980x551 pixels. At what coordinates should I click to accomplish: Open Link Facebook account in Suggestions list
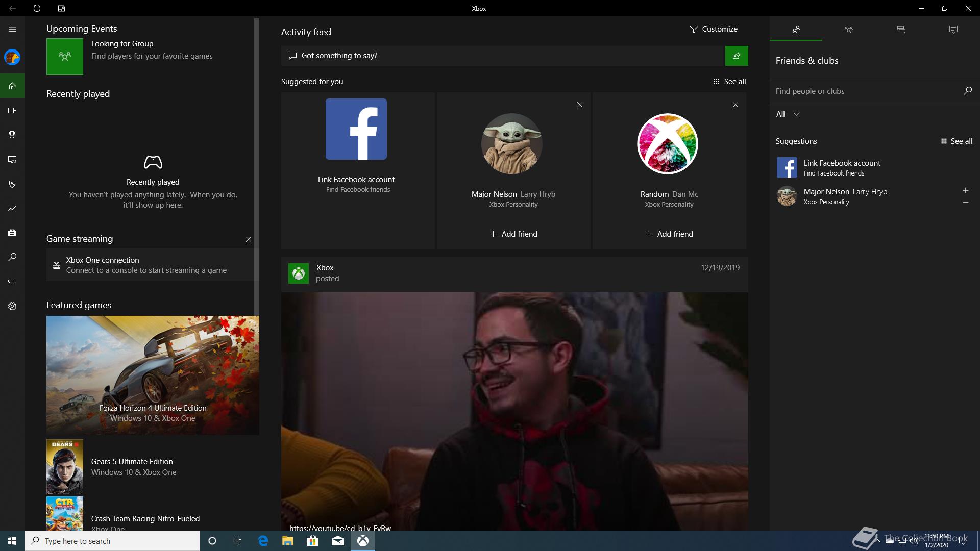click(x=874, y=168)
